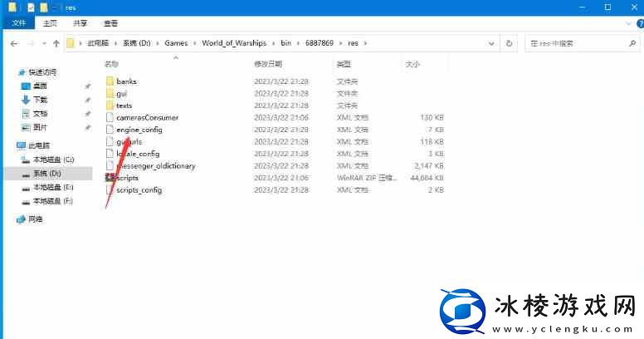Open 网络 in the navigation pane
644x339 pixels.
[x=36, y=219]
